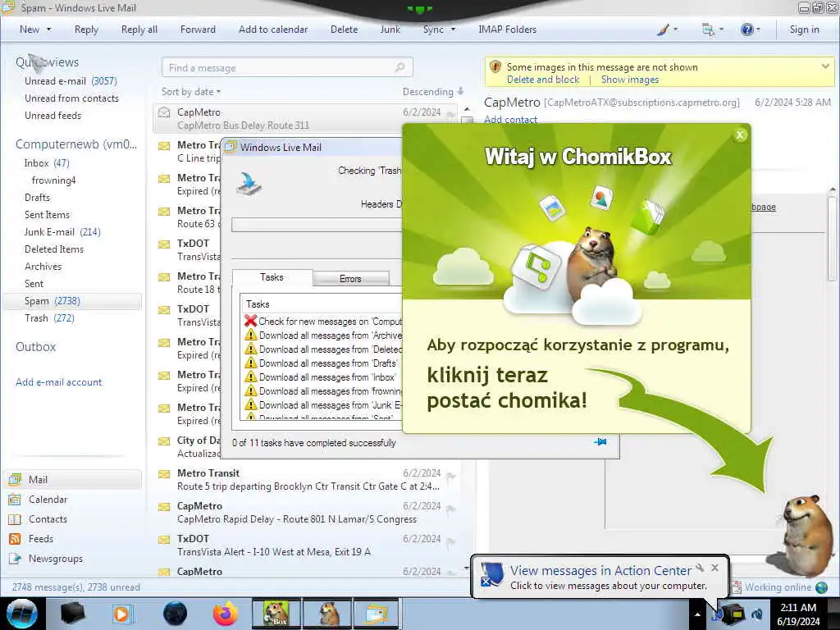
Task: Click the pin icon in sync dialog
Action: (600, 442)
